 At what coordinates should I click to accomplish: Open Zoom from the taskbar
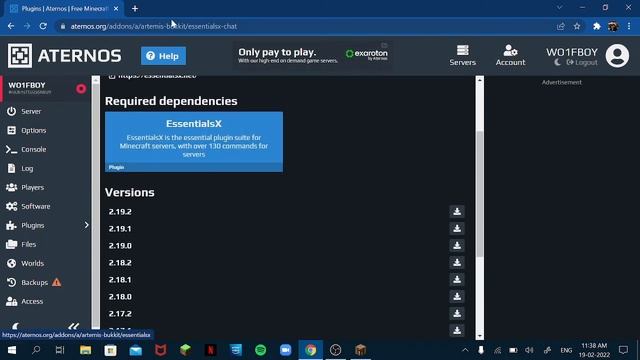point(285,350)
